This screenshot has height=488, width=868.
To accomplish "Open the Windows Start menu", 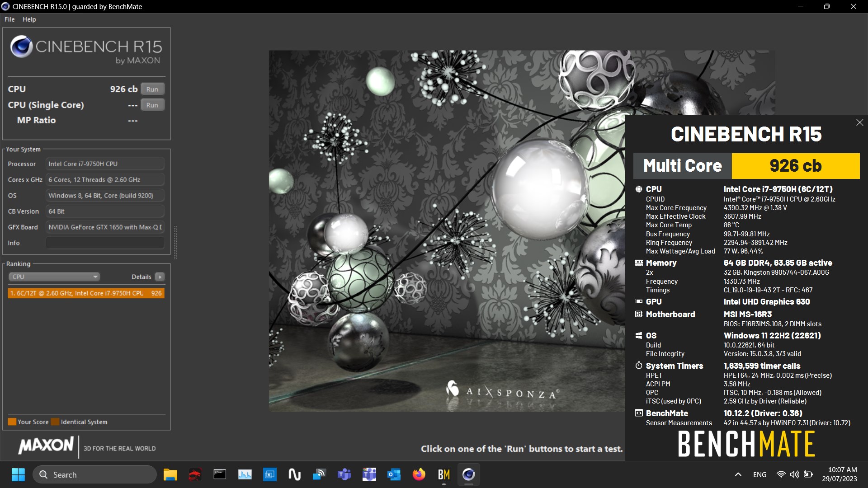I will coord(18,474).
